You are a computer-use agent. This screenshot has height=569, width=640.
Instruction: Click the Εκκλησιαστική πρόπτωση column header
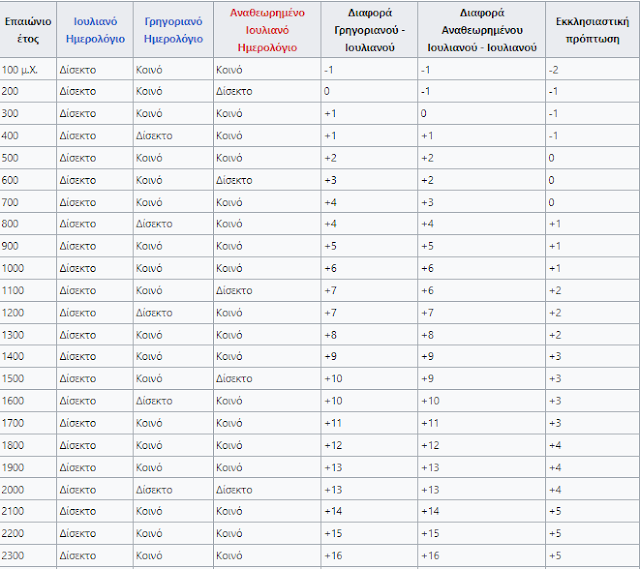click(x=592, y=30)
